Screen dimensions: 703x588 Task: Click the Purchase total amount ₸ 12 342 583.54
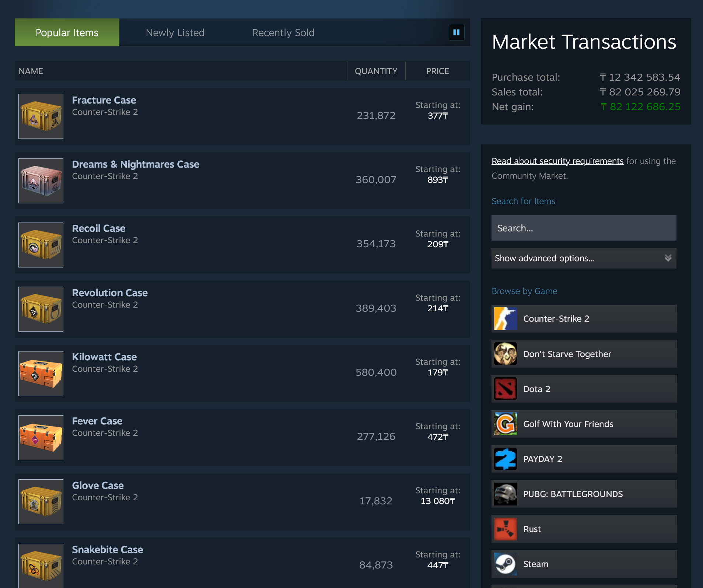click(x=640, y=77)
